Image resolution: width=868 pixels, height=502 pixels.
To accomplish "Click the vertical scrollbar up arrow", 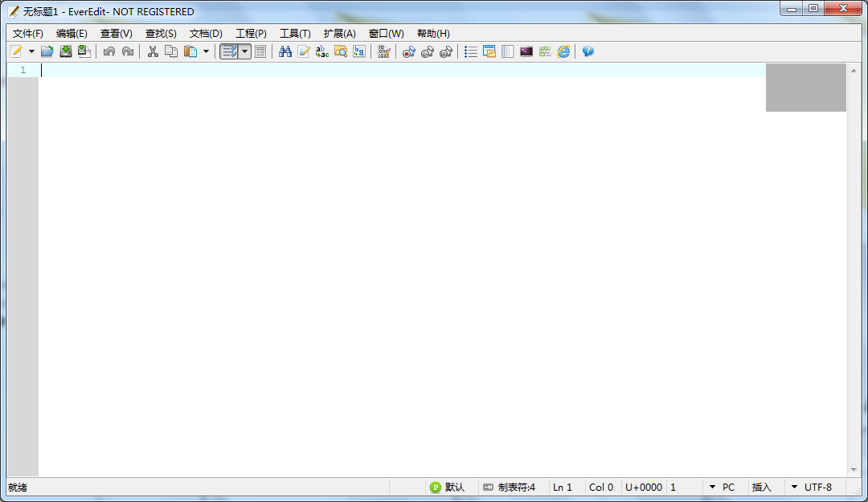I will click(854, 71).
